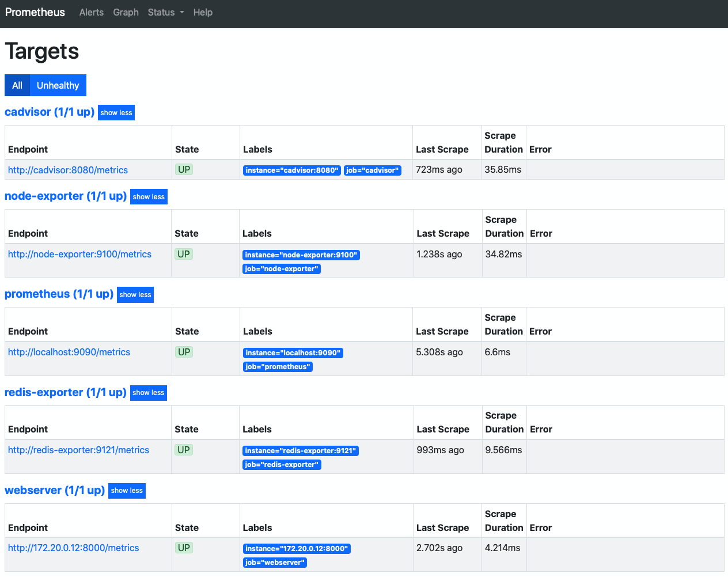Select the All targets filter
This screenshot has height=577, width=728.
point(17,85)
